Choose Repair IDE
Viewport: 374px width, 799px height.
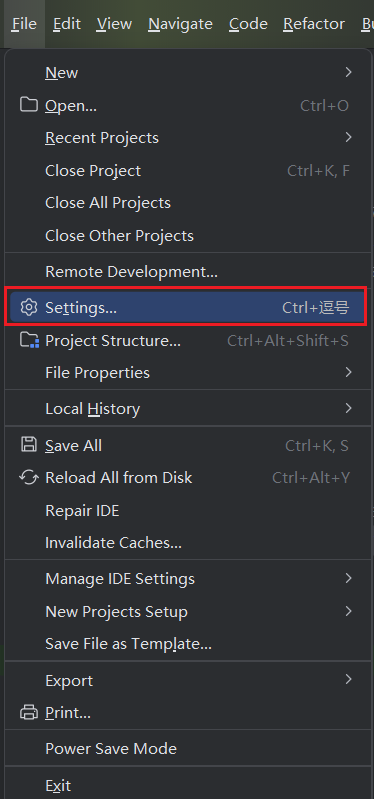[188, 510]
